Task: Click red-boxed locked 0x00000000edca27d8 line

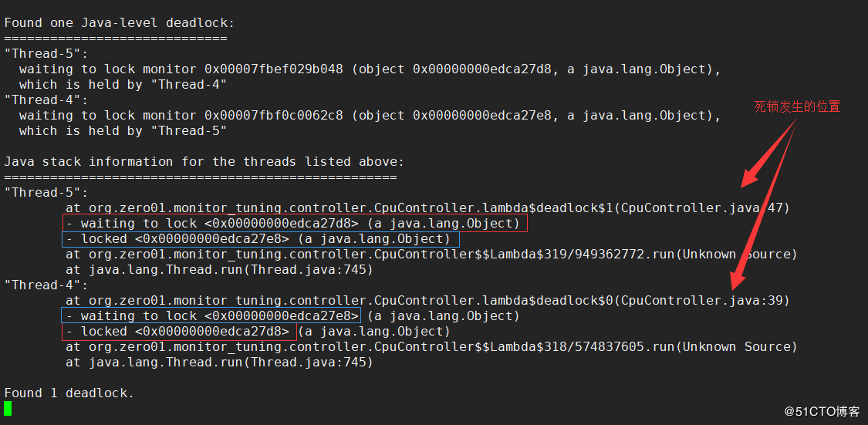Action: click(x=179, y=332)
